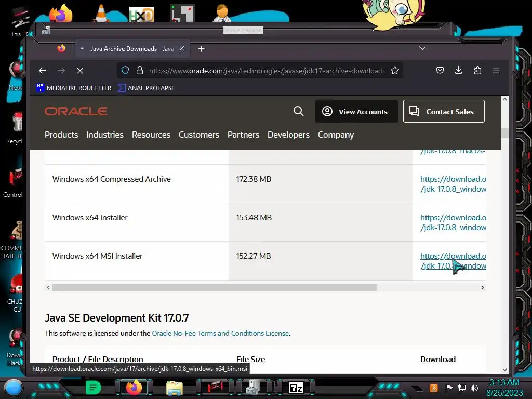
Task: Go back with the browser back arrow
Action: [x=43, y=71]
